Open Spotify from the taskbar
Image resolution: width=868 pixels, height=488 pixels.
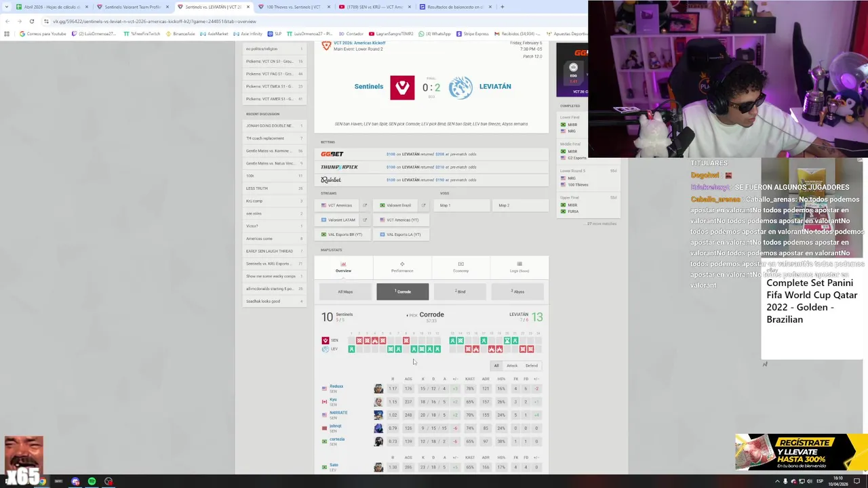[x=92, y=481]
